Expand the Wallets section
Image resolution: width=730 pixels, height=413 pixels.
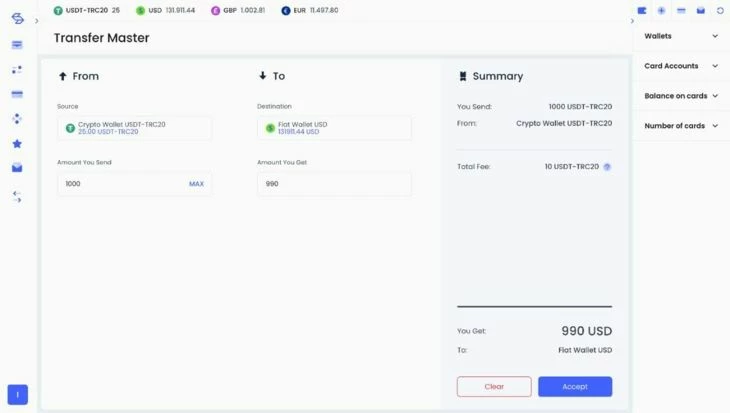click(681, 36)
